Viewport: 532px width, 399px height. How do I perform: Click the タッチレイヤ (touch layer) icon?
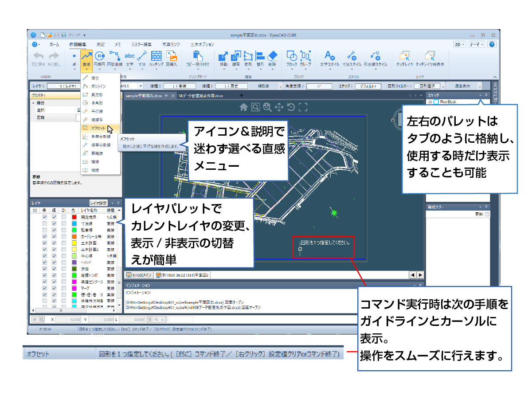(404, 59)
